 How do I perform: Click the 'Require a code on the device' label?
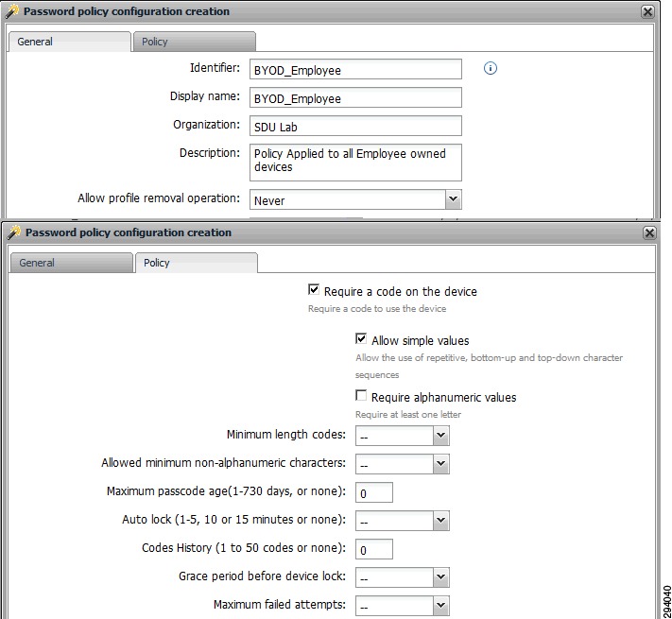(x=401, y=292)
